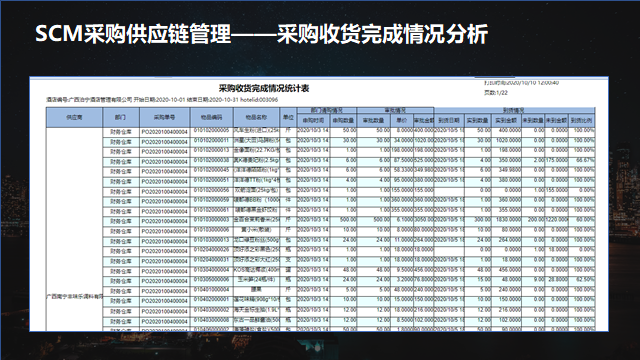
Task: Select the 到货比例 sub-header
Action: tap(582, 120)
